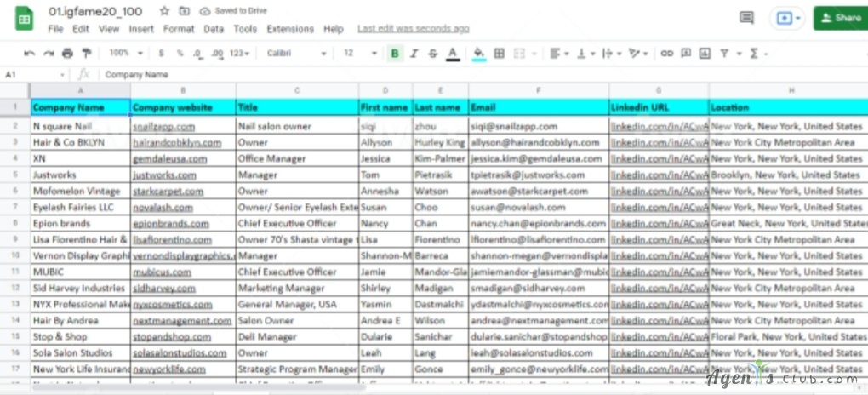Click the redo icon
Screen dimensions: 868x395
click(49, 53)
